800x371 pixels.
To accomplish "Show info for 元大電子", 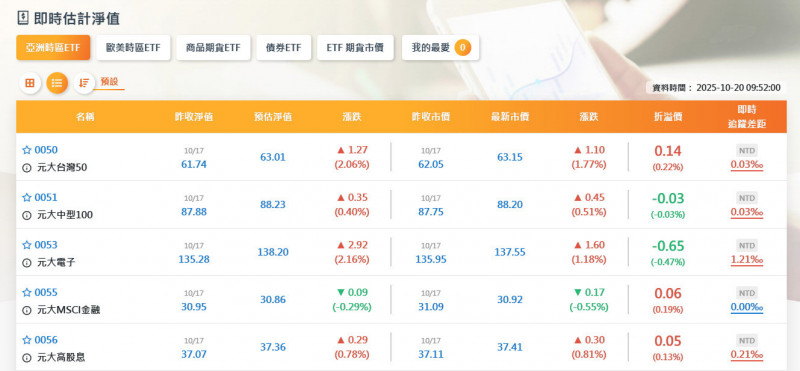I will [27, 262].
